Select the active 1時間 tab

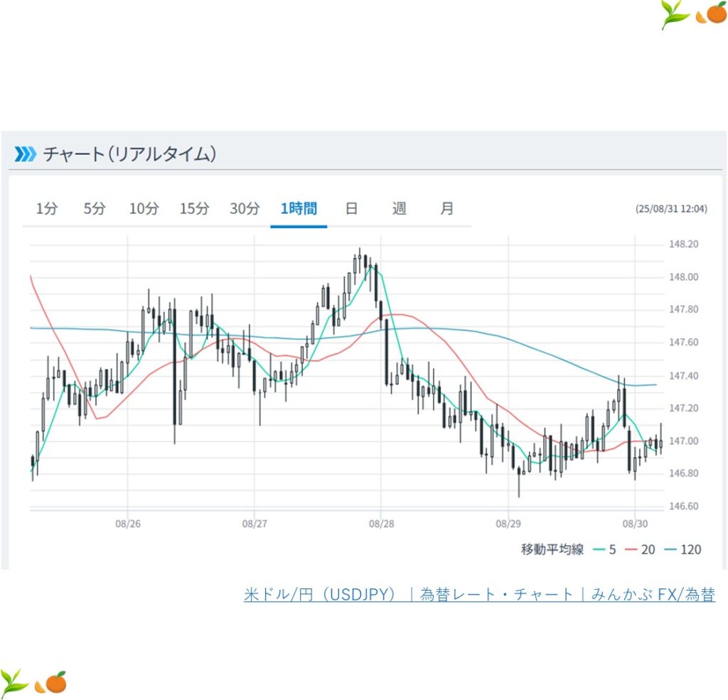coord(299,208)
